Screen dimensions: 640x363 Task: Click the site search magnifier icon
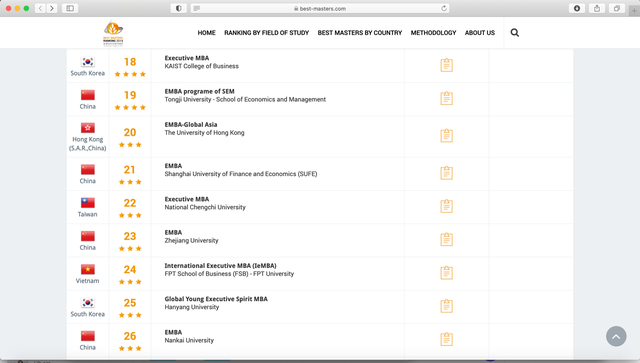pyautogui.click(x=515, y=33)
